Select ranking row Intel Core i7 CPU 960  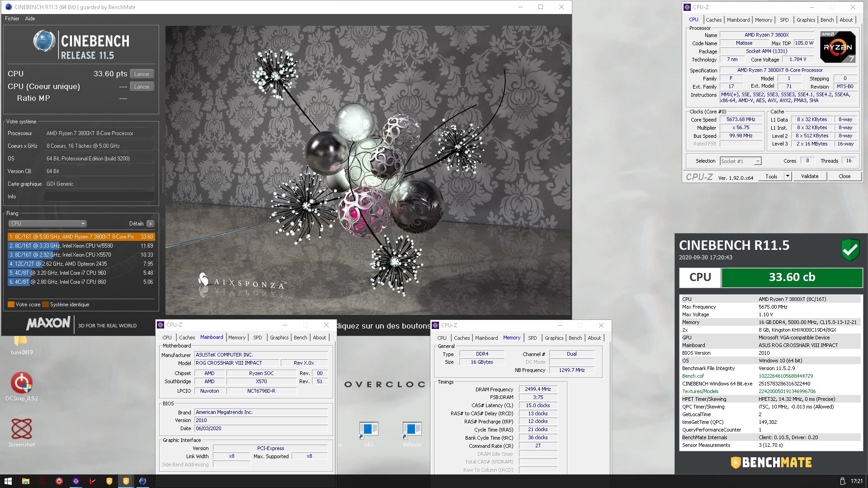pyautogui.click(x=81, y=273)
